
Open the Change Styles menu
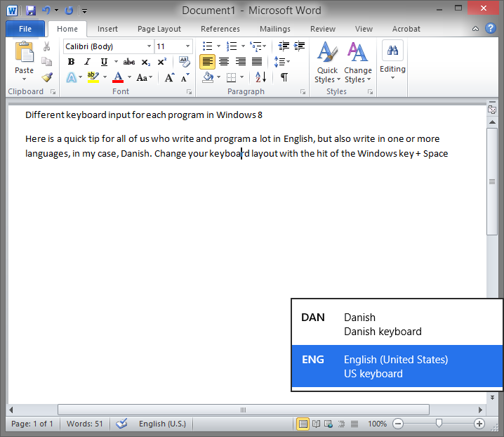(x=358, y=63)
